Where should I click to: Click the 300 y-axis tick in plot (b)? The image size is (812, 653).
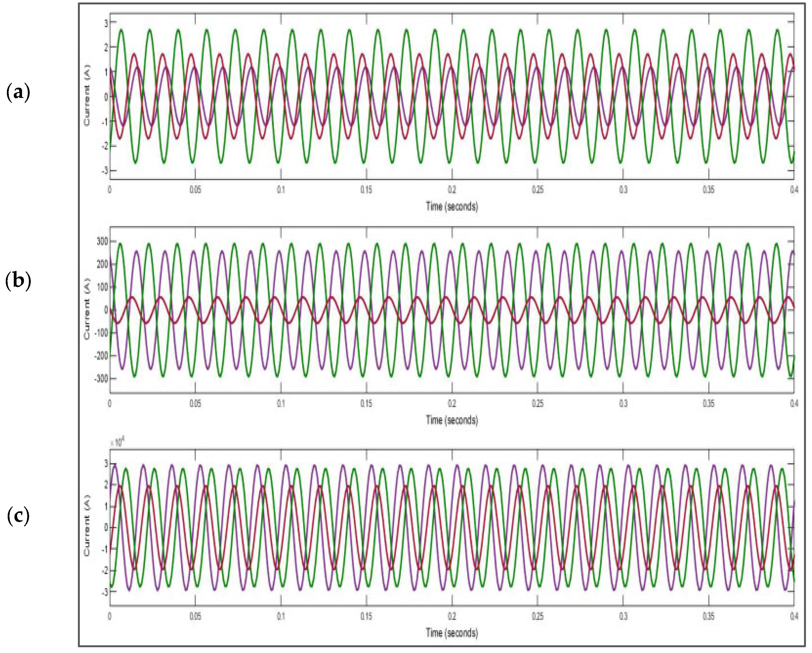pyautogui.click(x=102, y=241)
